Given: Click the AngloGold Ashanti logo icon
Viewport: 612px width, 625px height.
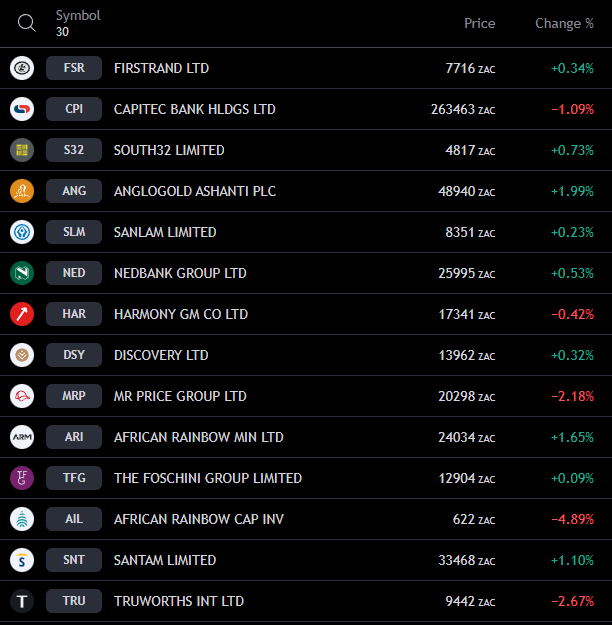Looking at the screenshot, I should click(22, 191).
